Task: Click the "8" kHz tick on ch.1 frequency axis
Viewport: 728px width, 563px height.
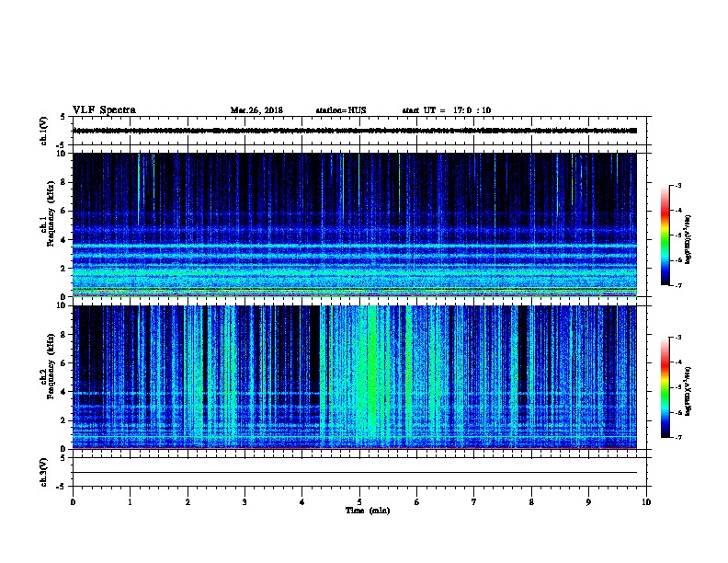Action: (63, 182)
